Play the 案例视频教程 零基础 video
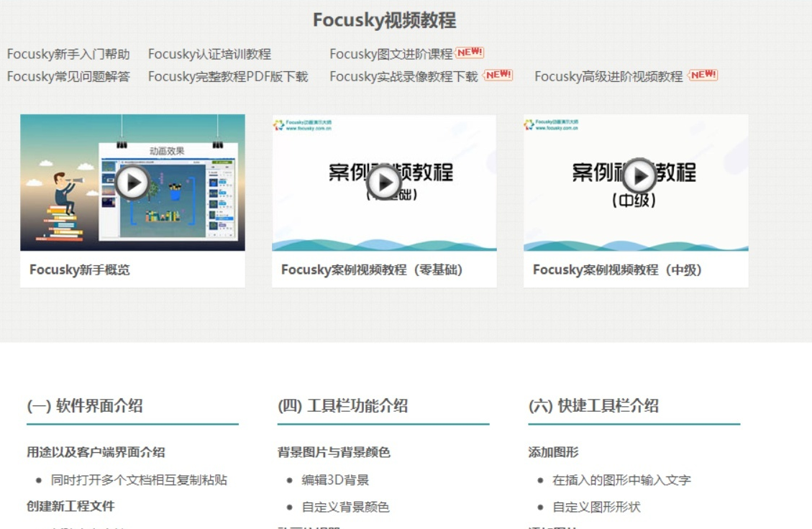This screenshot has height=529, width=812. 384,182
